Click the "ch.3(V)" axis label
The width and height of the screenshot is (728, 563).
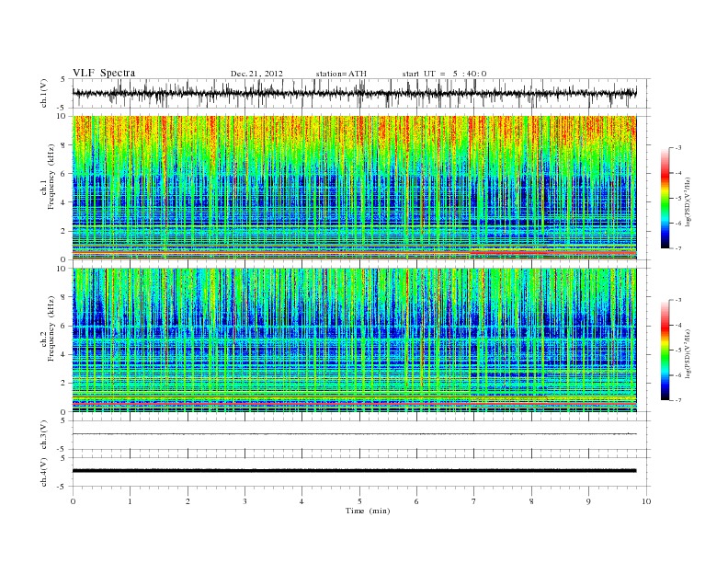pos(44,435)
